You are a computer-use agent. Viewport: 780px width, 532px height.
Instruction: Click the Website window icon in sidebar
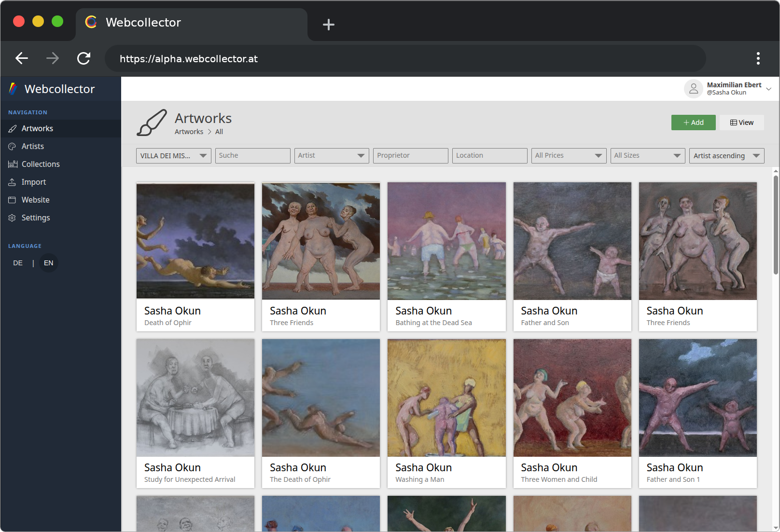13,200
